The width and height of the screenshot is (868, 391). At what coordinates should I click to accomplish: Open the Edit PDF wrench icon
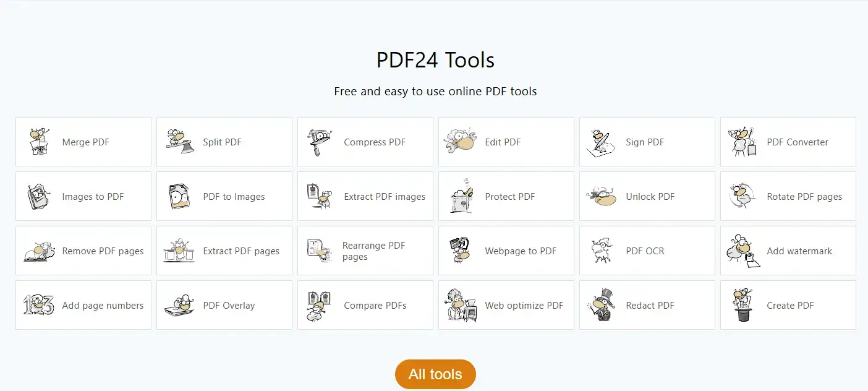coord(461,142)
